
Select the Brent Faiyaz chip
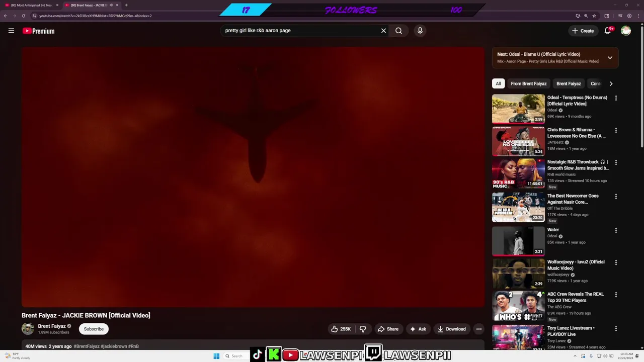(x=569, y=83)
